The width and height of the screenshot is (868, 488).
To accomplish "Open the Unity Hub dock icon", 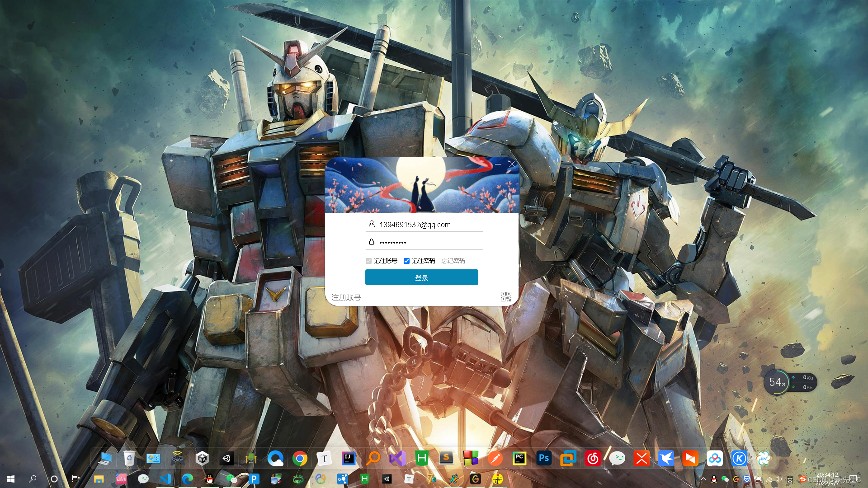I will pos(202,459).
